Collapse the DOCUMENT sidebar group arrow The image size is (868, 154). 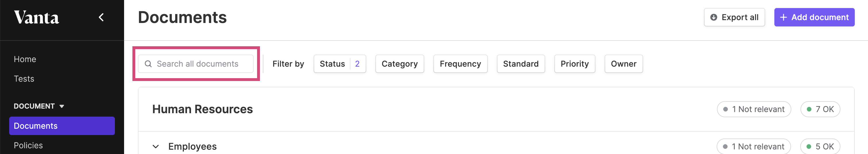click(62, 106)
